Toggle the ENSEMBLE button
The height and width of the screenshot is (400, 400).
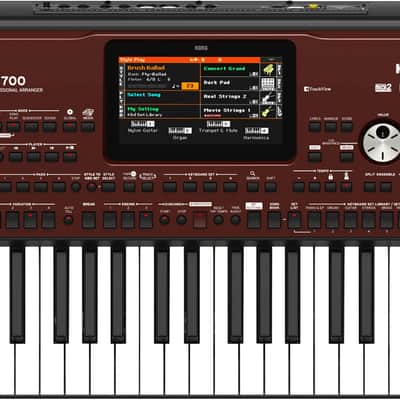click(386, 187)
